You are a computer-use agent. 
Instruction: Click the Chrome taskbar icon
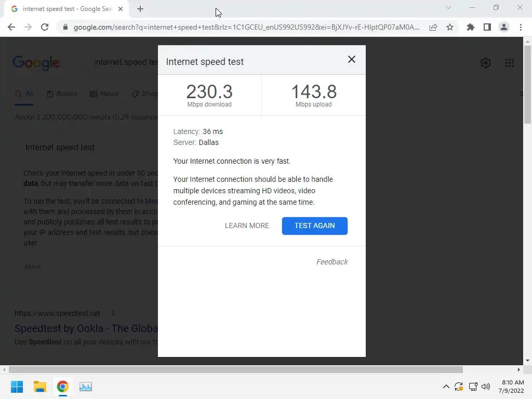click(x=62, y=387)
